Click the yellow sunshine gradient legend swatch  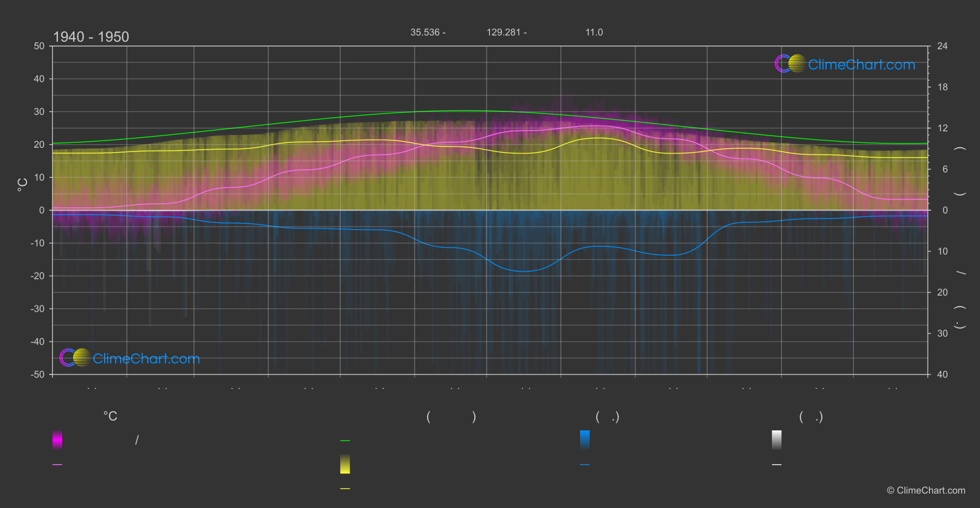pos(345,464)
